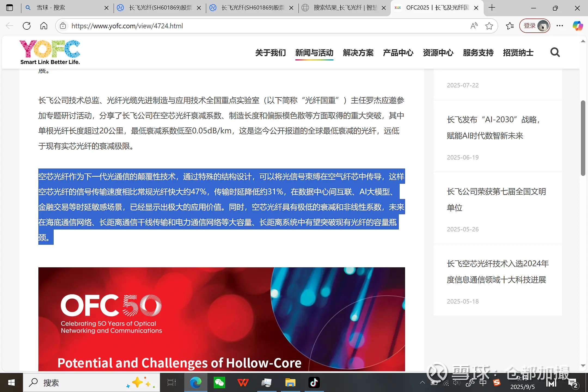Viewport: 588px width, 392px height.
Task: Show hidden system tray icons
Action: pos(422,383)
